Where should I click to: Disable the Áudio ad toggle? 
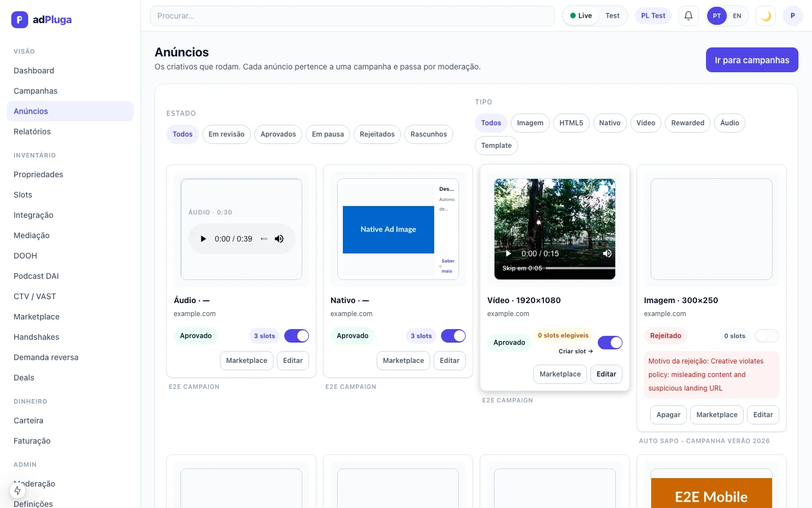coord(297,336)
